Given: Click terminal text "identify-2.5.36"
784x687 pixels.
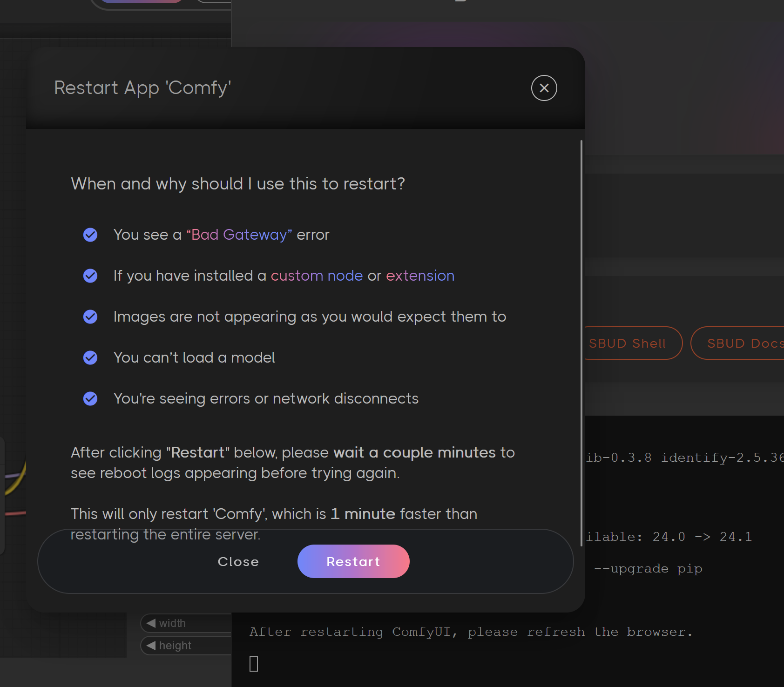Looking at the screenshot, I should pyautogui.click(x=723, y=458).
